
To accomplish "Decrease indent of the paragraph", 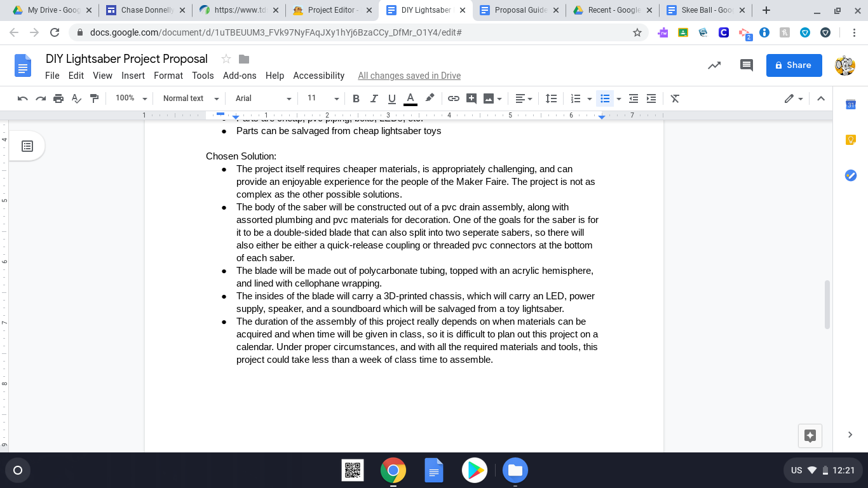I will 633,98.
